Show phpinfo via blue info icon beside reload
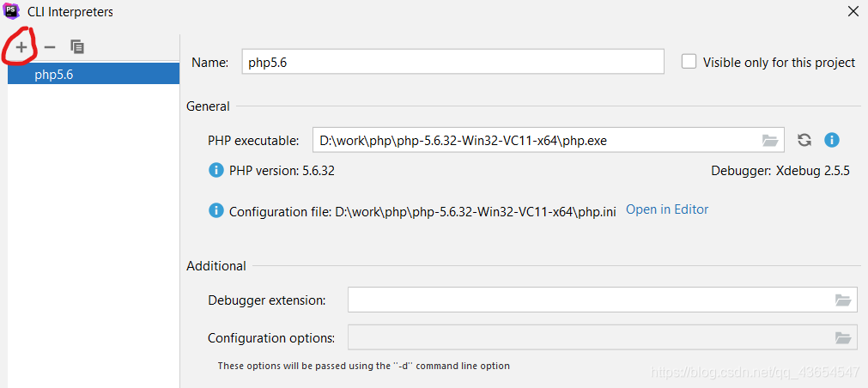The width and height of the screenshot is (868, 388). (x=831, y=140)
